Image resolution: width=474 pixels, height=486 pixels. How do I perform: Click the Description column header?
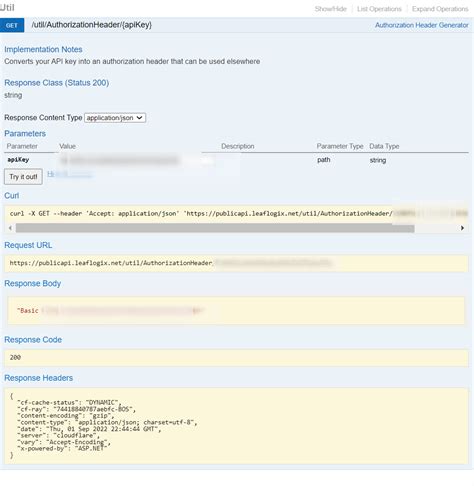click(238, 146)
